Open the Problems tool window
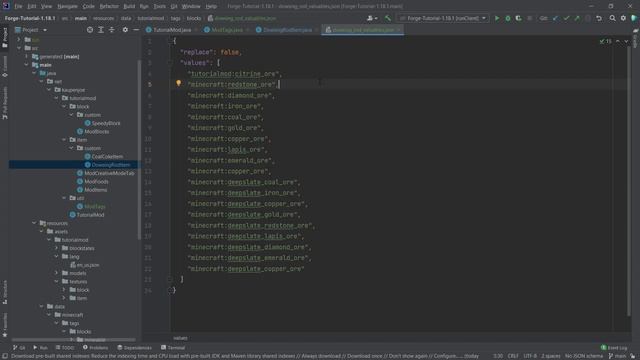This screenshot has width=640, height=360. click(x=96, y=348)
